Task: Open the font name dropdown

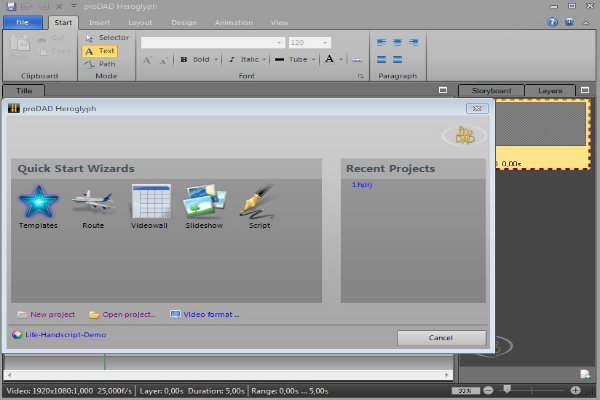Action: click(279, 42)
